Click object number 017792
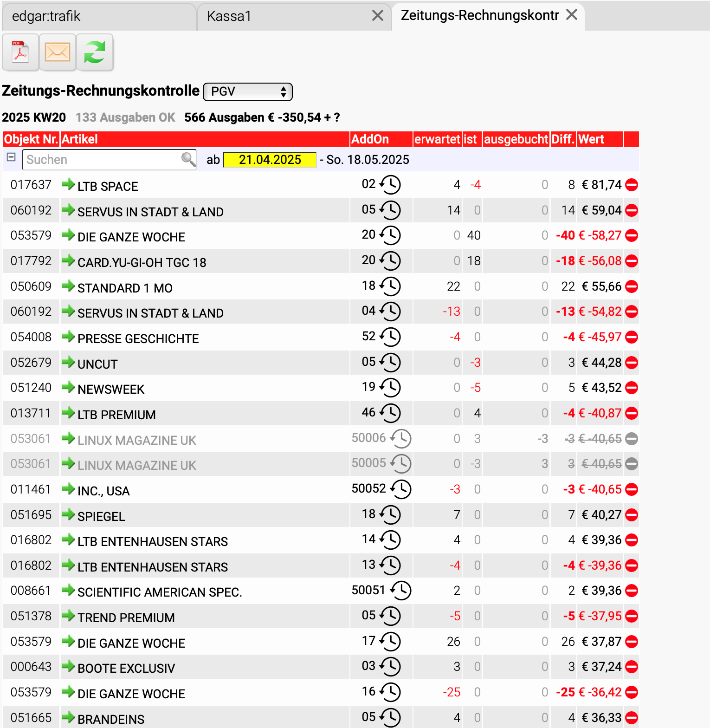 31,261
